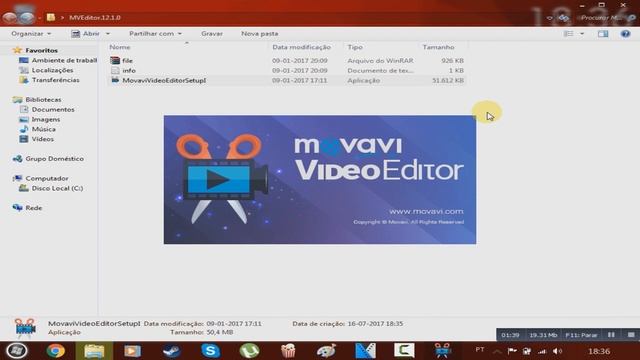Viewport: 640px width, 360px height.
Task: Expand the view options dropdown arrow
Action: coord(582,33)
